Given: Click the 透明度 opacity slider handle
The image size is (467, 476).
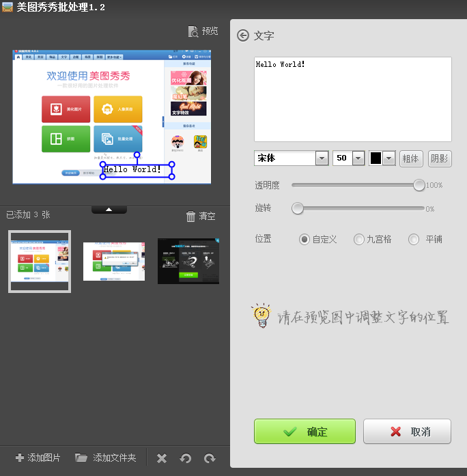Looking at the screenshot, I should click(x=419, y=185).
